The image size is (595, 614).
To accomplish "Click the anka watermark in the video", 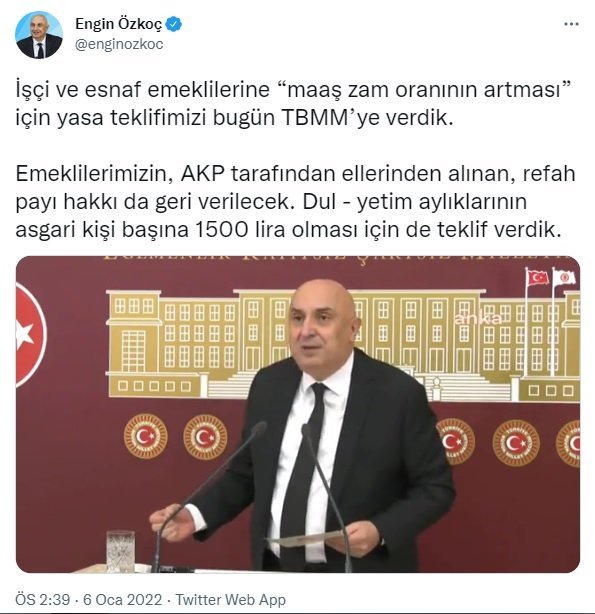I will pos(477,318).
